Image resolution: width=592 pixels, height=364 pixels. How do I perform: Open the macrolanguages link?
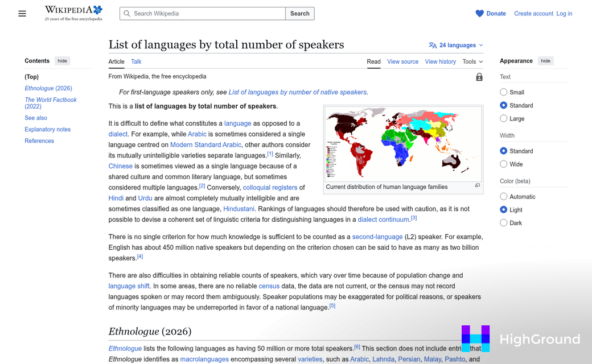point(204,359)
